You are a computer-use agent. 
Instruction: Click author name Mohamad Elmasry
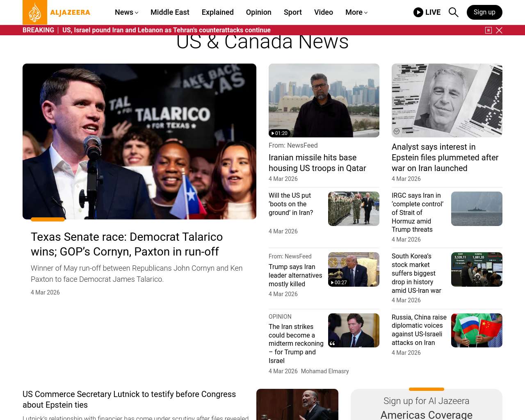coord(324,371)
